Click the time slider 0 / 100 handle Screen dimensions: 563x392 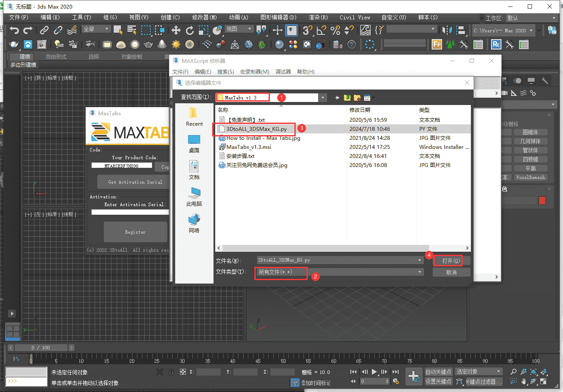pos(41,348)
